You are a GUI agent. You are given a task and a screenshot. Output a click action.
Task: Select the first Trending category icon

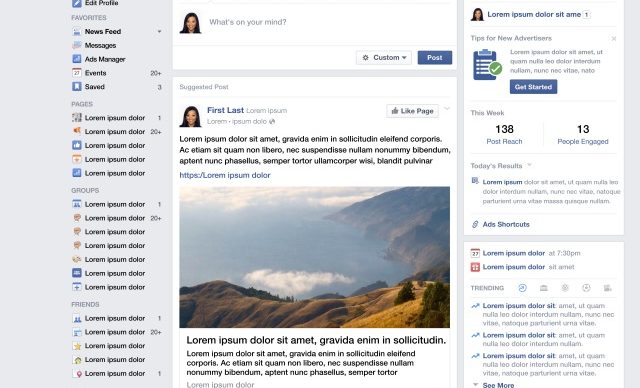(x=522, y=288)
